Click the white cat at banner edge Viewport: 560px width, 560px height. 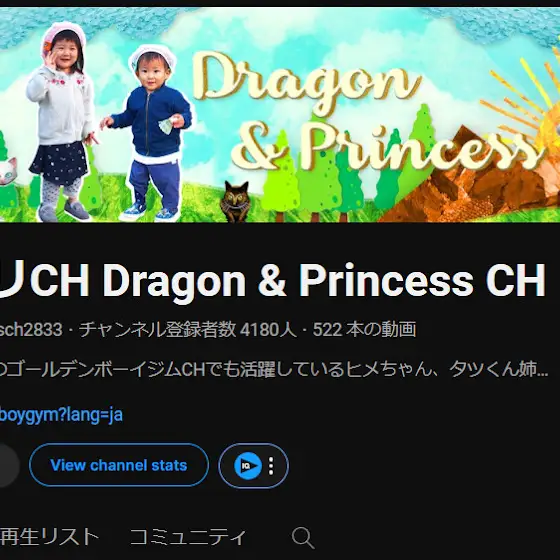point(8,172)
